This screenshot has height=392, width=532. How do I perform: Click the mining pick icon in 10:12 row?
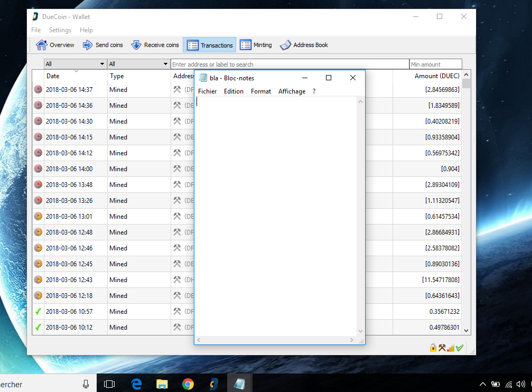(177, 327)
